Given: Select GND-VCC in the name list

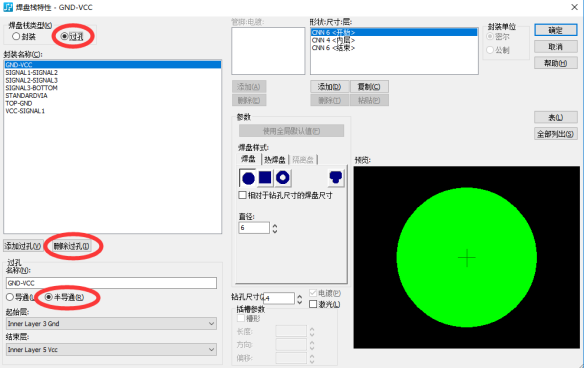Looking at the screenshot, I should [112, 65].
